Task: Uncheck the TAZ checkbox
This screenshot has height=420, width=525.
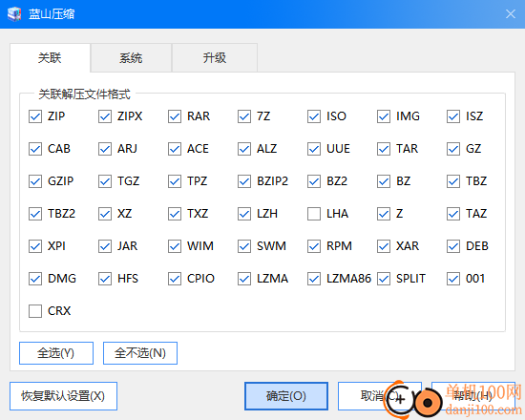Action: click(453, 214)
